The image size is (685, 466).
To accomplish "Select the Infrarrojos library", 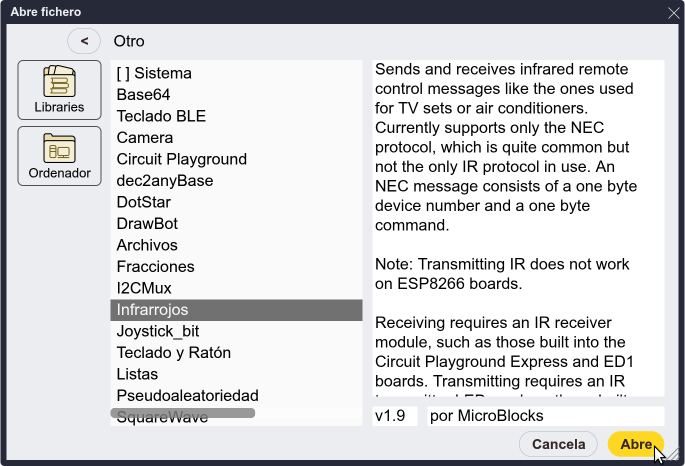I will 236,310.
